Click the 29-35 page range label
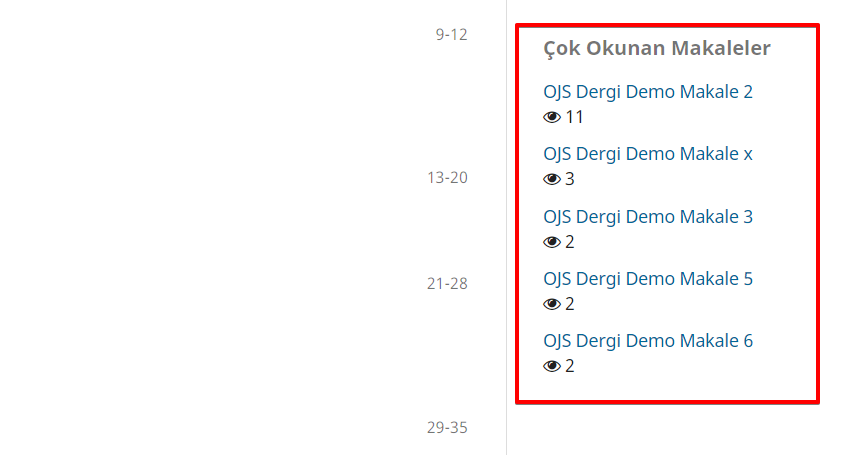Viewport: 859px width, 455px height. [447, 428]
